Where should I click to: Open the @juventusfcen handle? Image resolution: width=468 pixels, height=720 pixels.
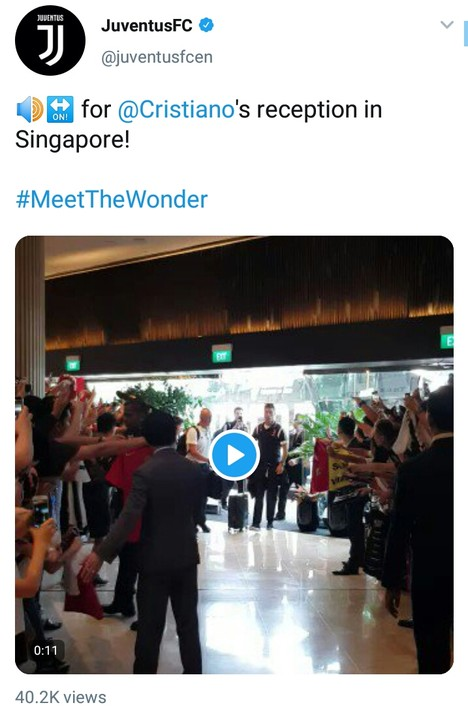click(157, 57)
